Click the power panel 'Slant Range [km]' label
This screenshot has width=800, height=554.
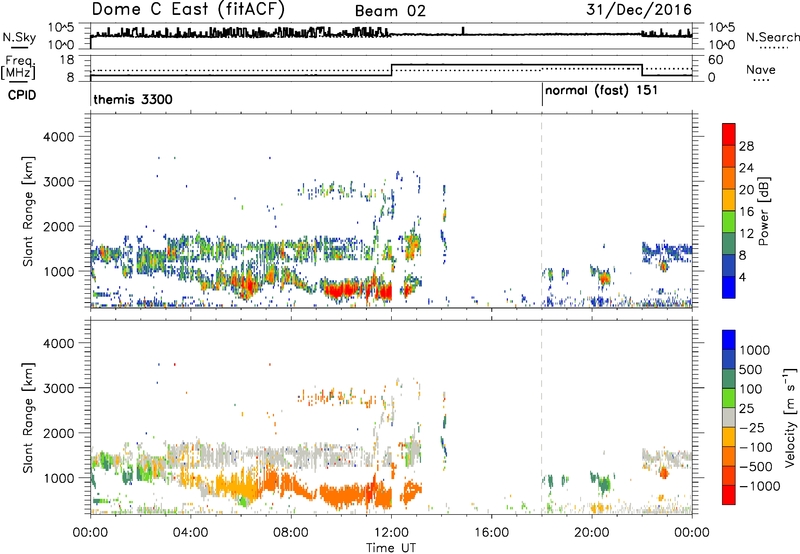(x=28, y=211)
